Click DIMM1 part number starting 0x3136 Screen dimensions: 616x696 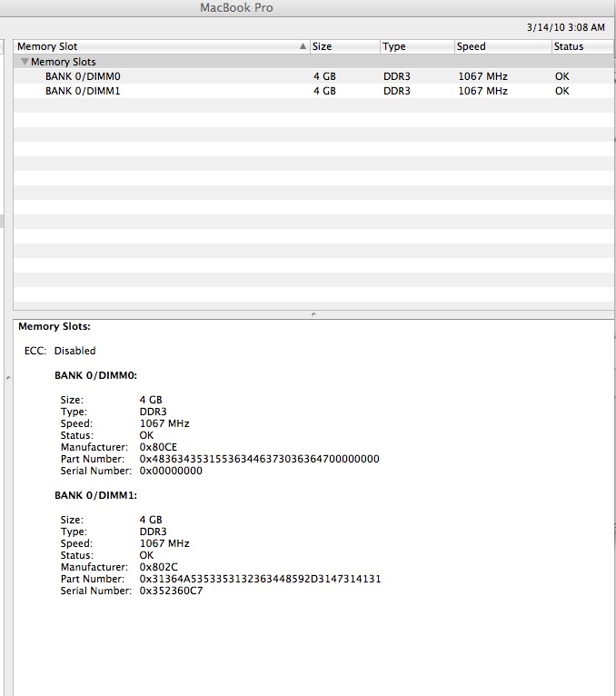click(260, 579)
